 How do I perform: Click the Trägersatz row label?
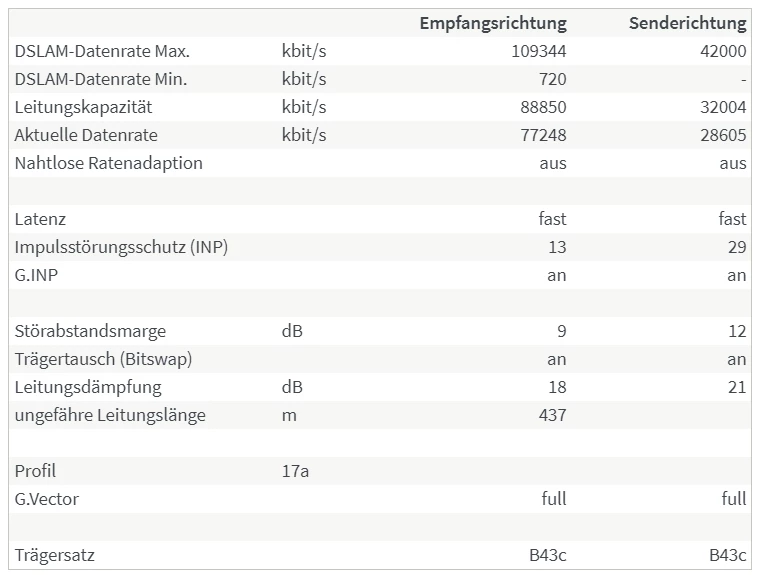[55, 556]
